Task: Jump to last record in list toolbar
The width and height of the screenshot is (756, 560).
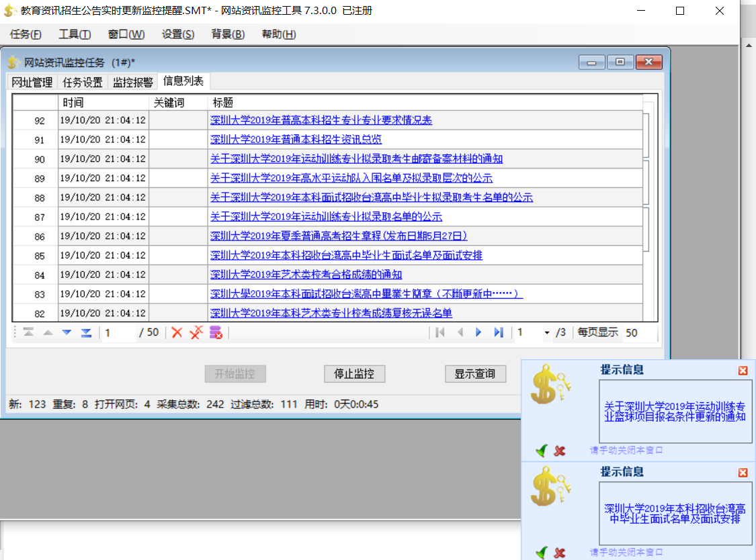Action: (86, 332)
